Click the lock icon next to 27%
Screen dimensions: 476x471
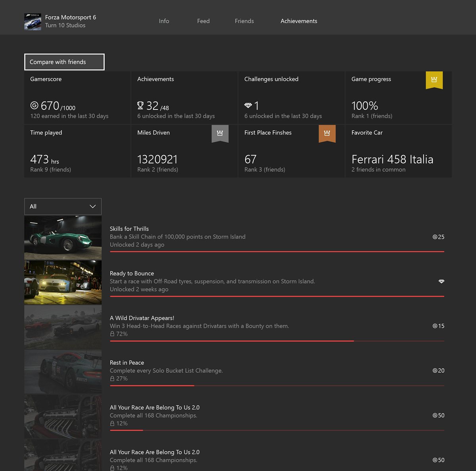112,379
